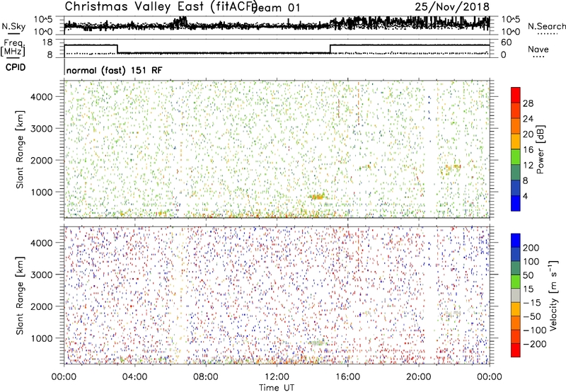Select the 'normal (fast) 151 RF' text
Viewport: 566px width, 392px height.
click(115, 70)
